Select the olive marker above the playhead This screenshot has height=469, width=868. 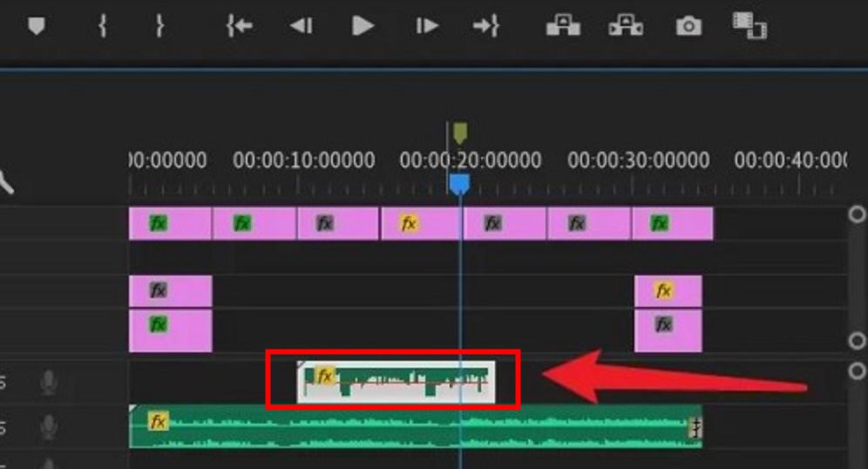460,133
